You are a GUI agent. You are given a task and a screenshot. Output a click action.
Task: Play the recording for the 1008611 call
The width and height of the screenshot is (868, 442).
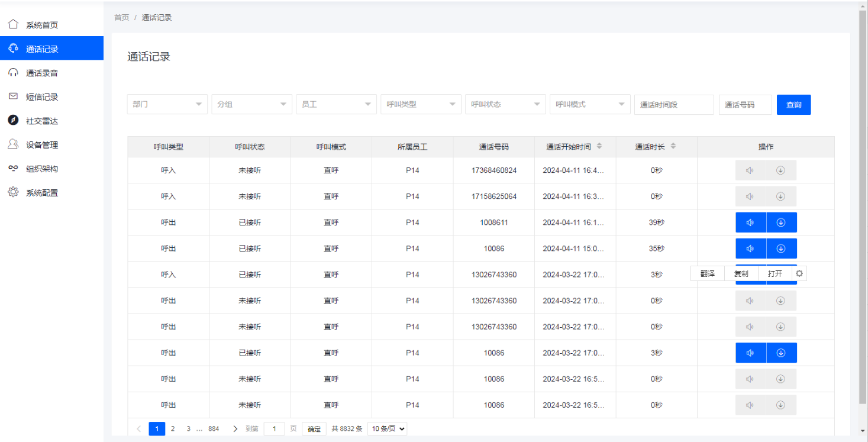point(750,222)
